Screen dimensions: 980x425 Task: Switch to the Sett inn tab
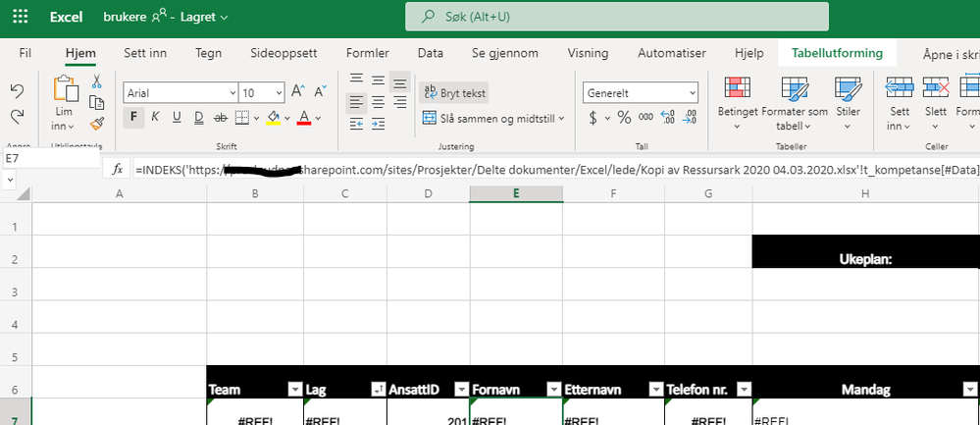point(145,53)
